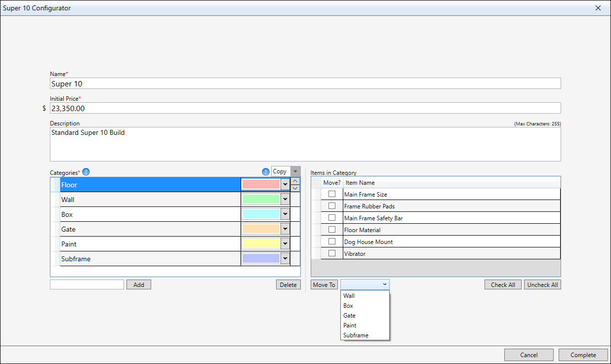
Task: Tick the Floor Material checkbox
Action: click(x=332, y=230)
